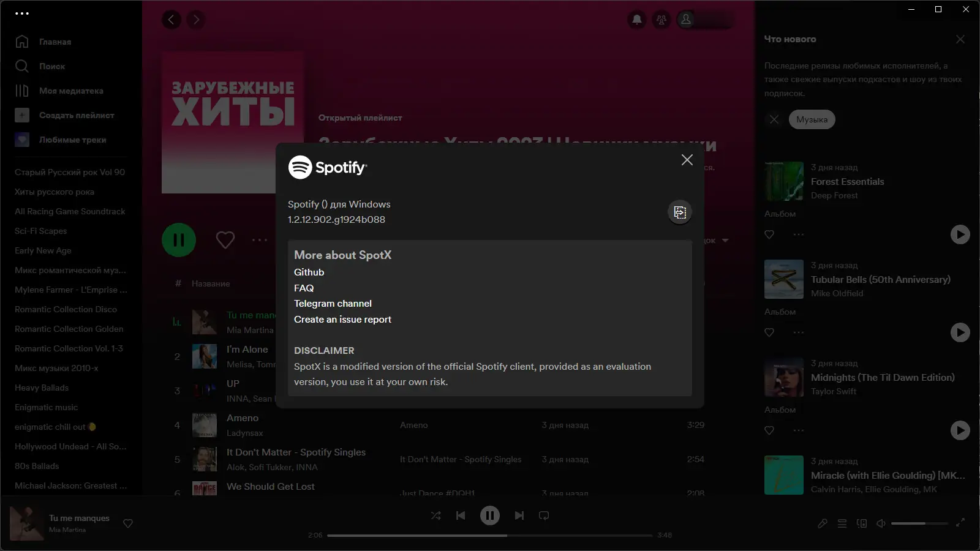
Task: Play Tubular Bells (50th Anniversary)
Action: click(x=960, y=332)
